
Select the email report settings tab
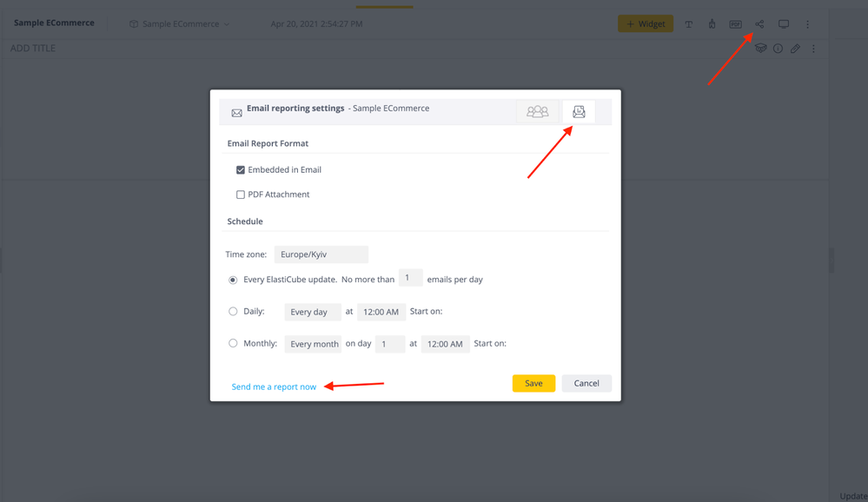point(579,111)
